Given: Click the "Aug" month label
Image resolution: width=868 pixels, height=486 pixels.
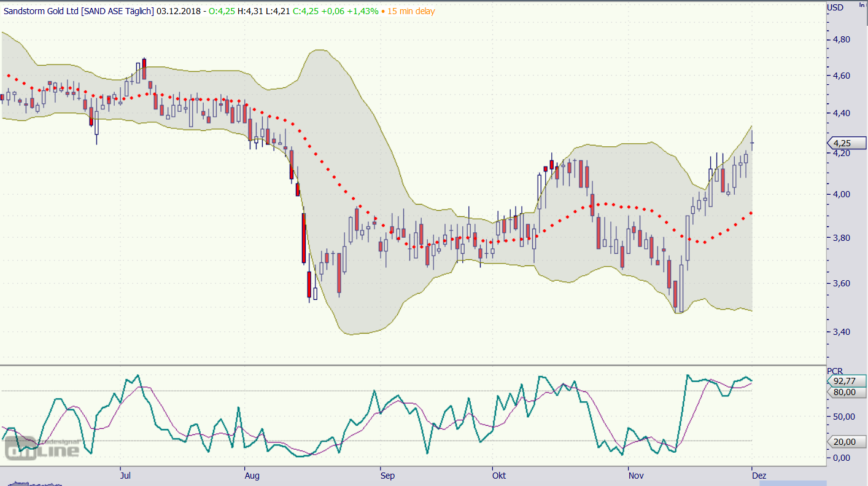Looking at the screenshot, I should pyautogui.click(x=252, y=476).
